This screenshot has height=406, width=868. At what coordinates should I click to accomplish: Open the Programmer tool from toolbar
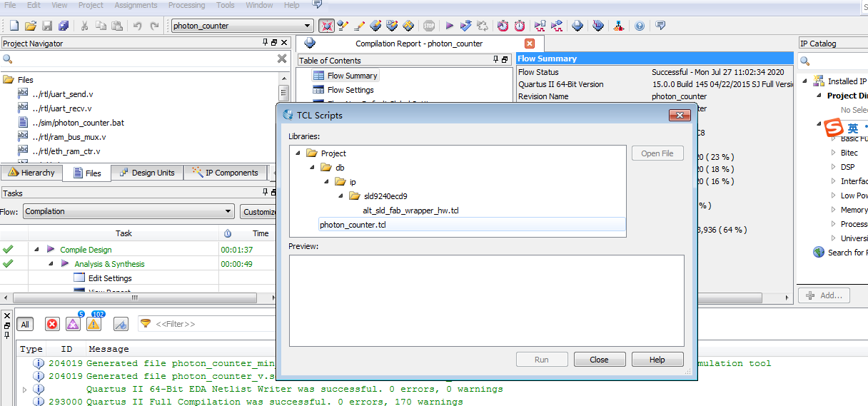(598, 26)
